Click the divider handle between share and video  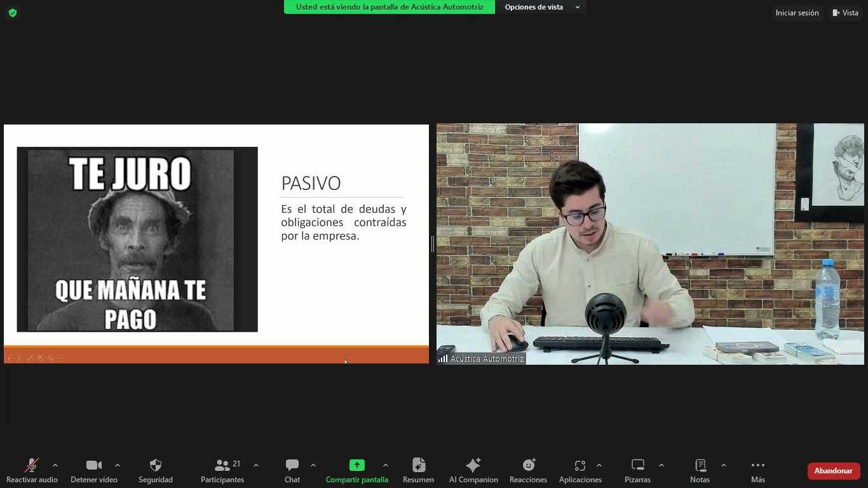tap(433, 243)
